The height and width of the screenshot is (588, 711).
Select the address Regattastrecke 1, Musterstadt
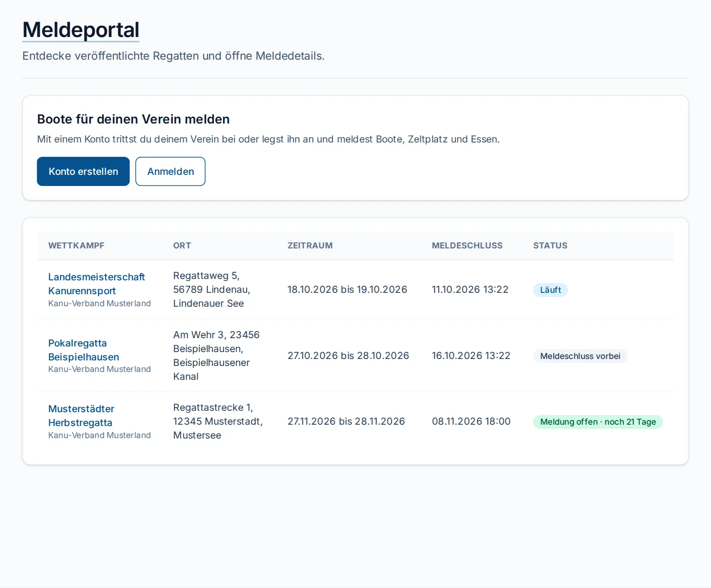(x=218, y=421)
